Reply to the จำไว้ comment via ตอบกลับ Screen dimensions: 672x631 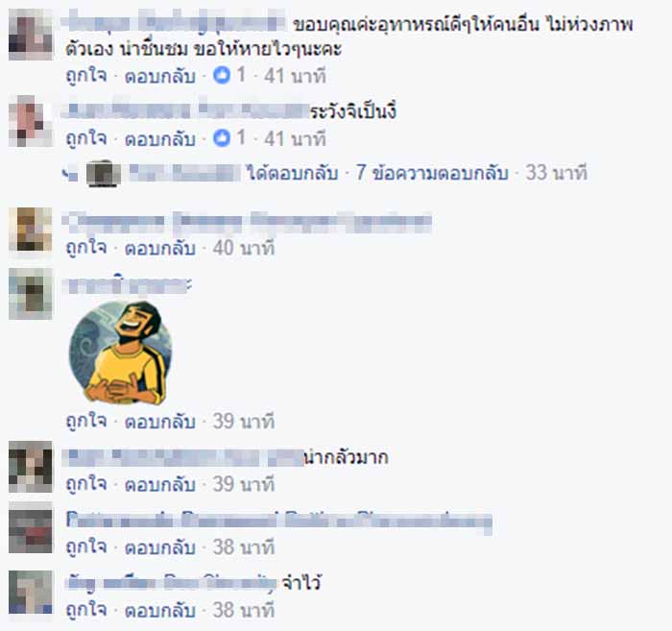click(160, 610)
